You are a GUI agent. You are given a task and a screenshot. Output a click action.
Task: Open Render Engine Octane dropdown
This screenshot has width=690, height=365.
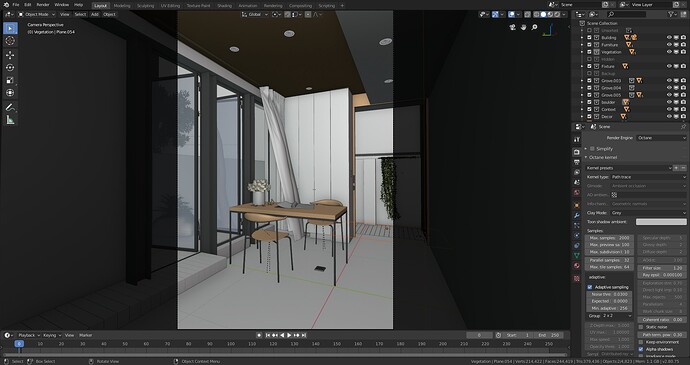[661, 138]
